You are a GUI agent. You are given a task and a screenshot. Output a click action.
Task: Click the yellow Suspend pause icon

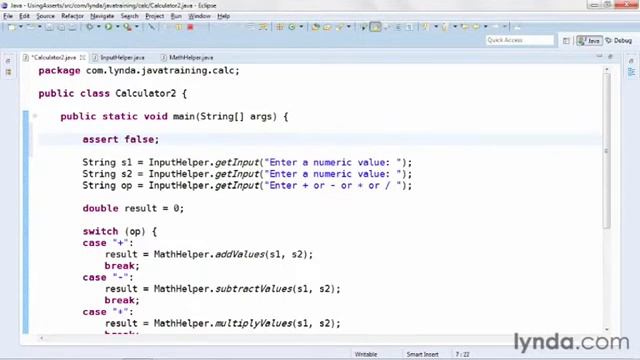[x=179, y=27]
